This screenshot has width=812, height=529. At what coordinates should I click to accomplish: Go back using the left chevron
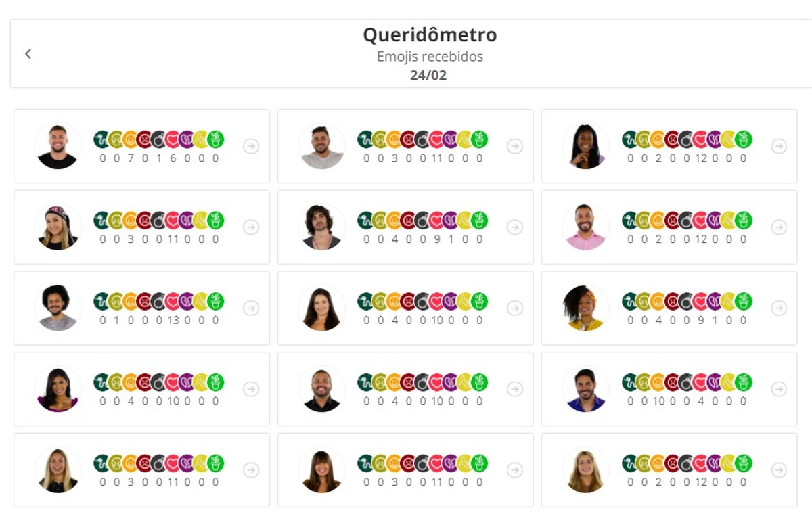pyautogui.click(x=28, y=53)
